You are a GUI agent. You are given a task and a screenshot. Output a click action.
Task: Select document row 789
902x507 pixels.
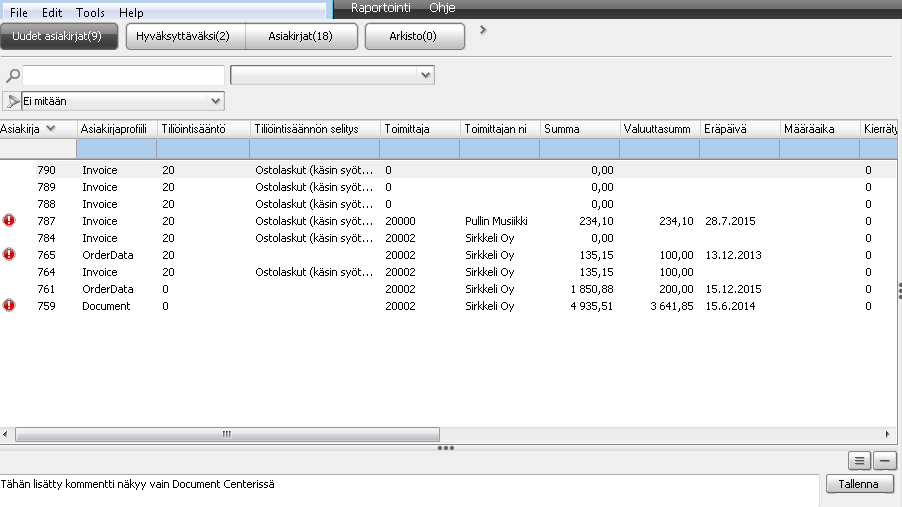448,187
